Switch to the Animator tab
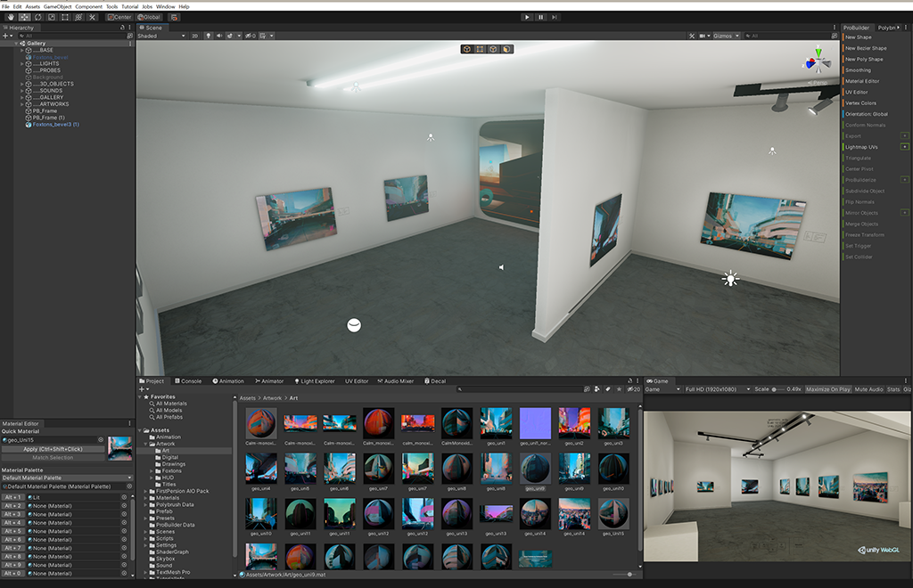Image resolution: width=913 pixels, height=588 pixels. (x=269, y=381)
